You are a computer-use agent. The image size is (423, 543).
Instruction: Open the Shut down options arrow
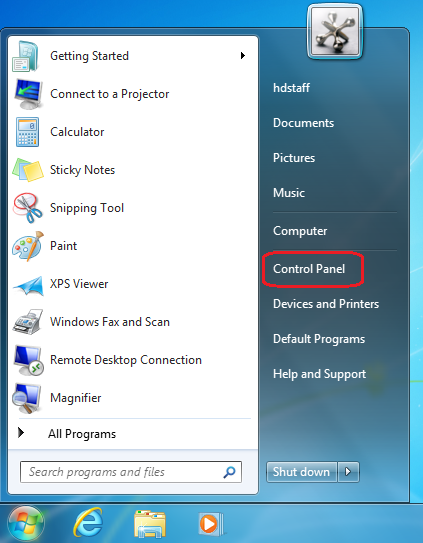pos(349,472)
